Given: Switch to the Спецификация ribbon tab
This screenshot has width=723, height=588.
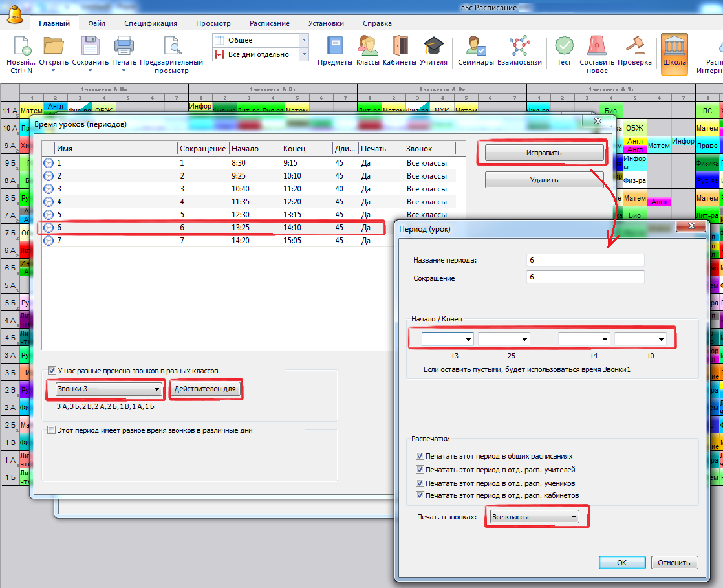Looking at the screenshot, I should (151, 23).
